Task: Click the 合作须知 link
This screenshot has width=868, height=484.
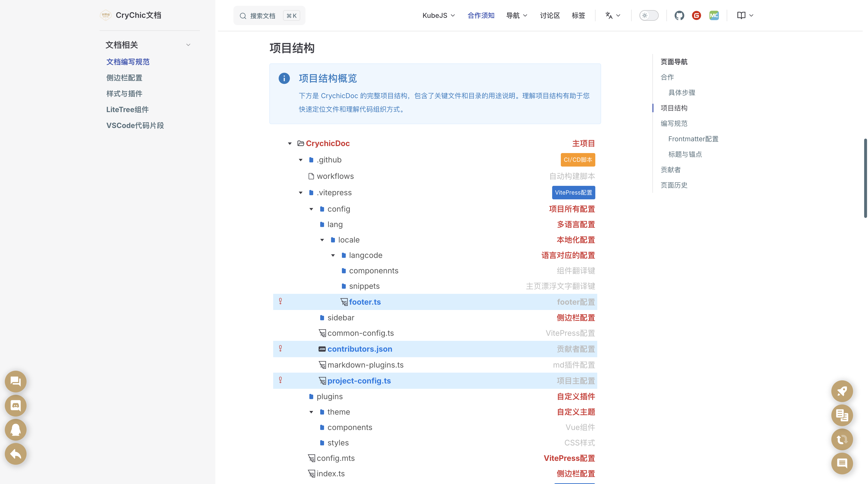Action: point(481,15)
